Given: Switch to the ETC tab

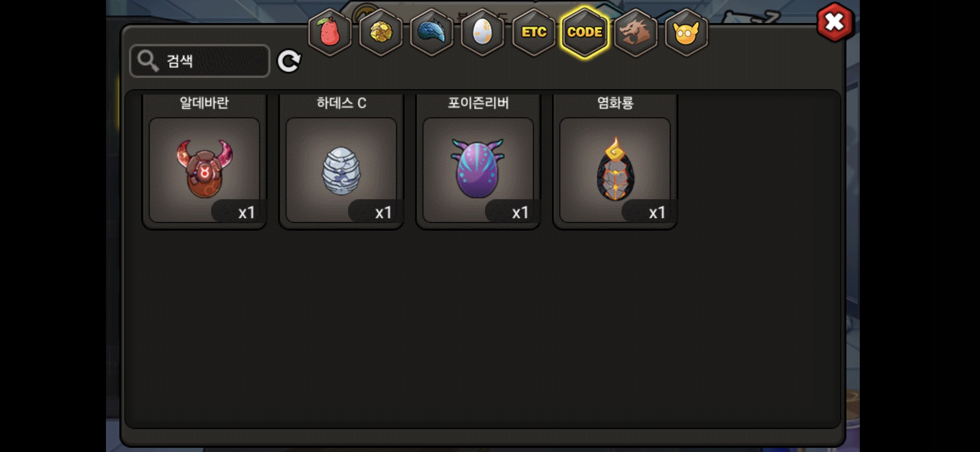Looking at the screenshot, I should pos(534,32).
